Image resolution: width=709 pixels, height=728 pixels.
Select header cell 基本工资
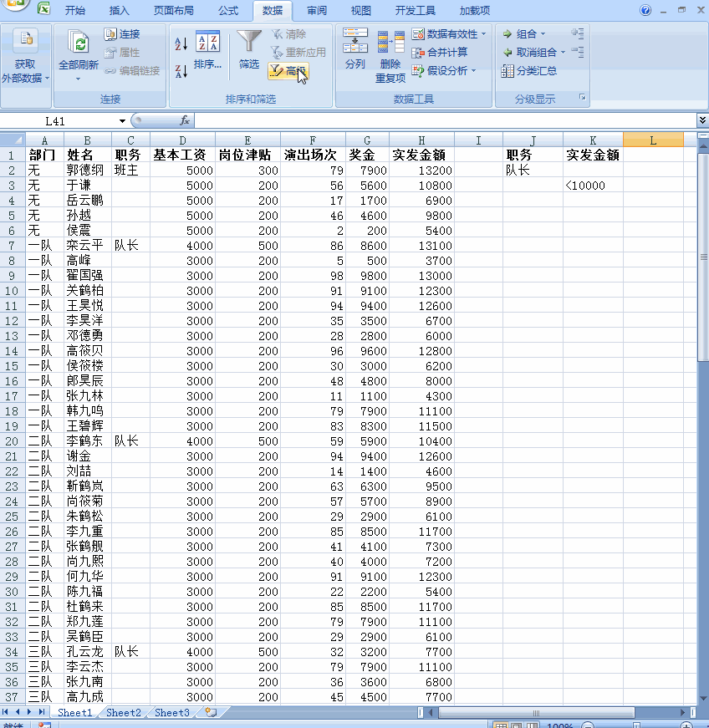pos(182,155)
